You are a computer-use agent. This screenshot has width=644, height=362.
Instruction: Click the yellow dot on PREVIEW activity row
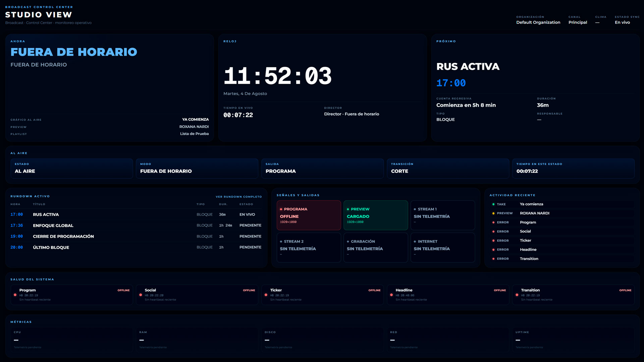pos(493,213)
